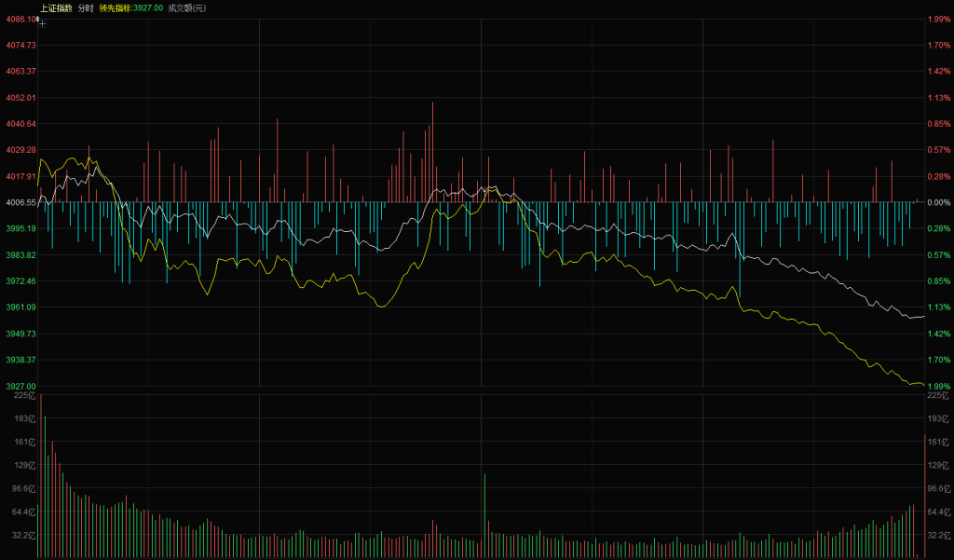Click the 4006.55 baseline price on left axis
Viewport: 954px width, 560px height.
(x=20, y=202)
